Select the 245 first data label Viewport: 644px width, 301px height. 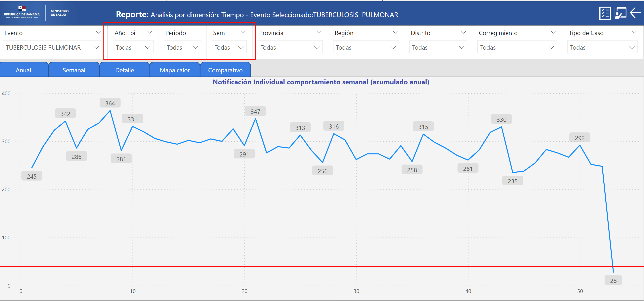[32, 176]
